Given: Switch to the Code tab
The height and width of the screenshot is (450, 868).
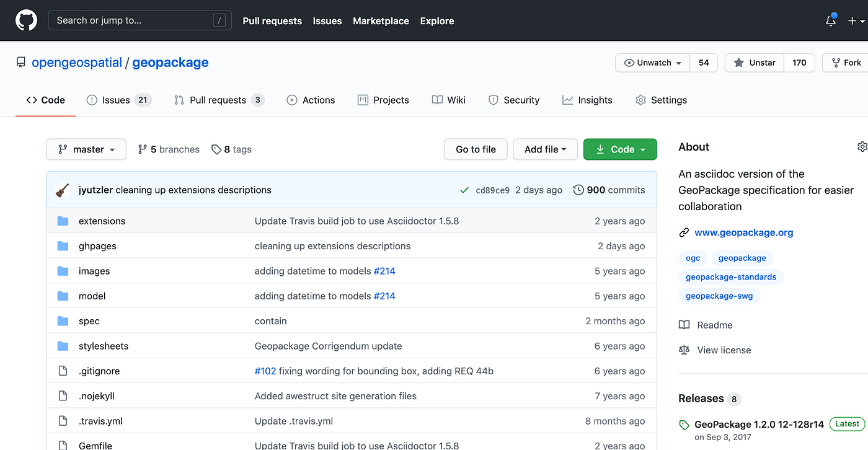Looking at the screenshot, I should tap(45, 100).
